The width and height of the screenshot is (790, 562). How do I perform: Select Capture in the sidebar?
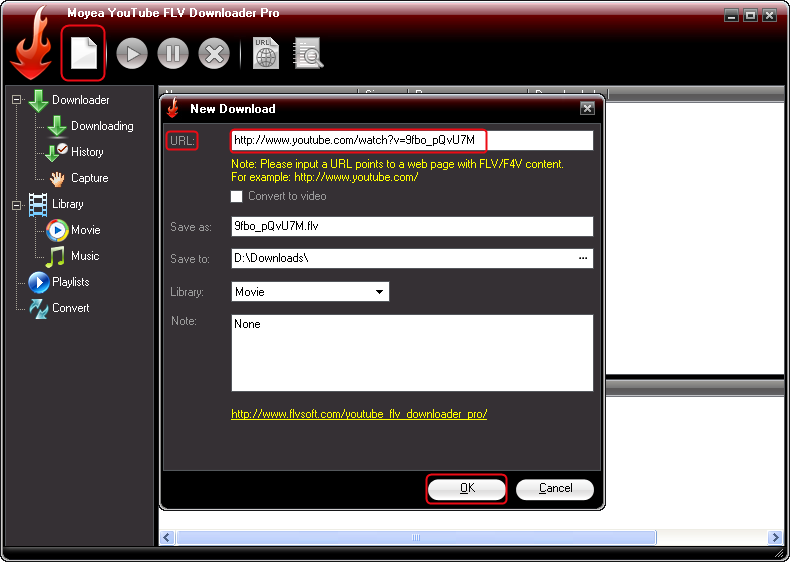pyautogui.click(x=90, y=178)
